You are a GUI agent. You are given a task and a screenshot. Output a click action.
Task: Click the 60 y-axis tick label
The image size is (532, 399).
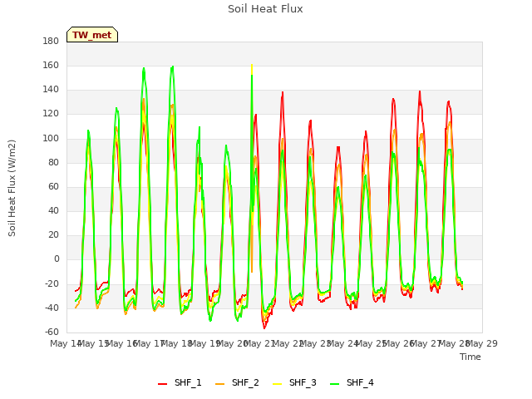point(53,186)
